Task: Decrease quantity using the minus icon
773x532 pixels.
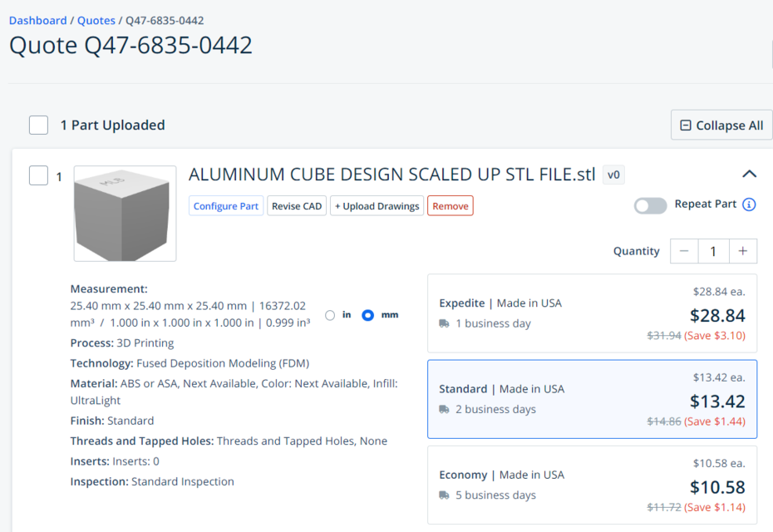Action: coord(684,250)
